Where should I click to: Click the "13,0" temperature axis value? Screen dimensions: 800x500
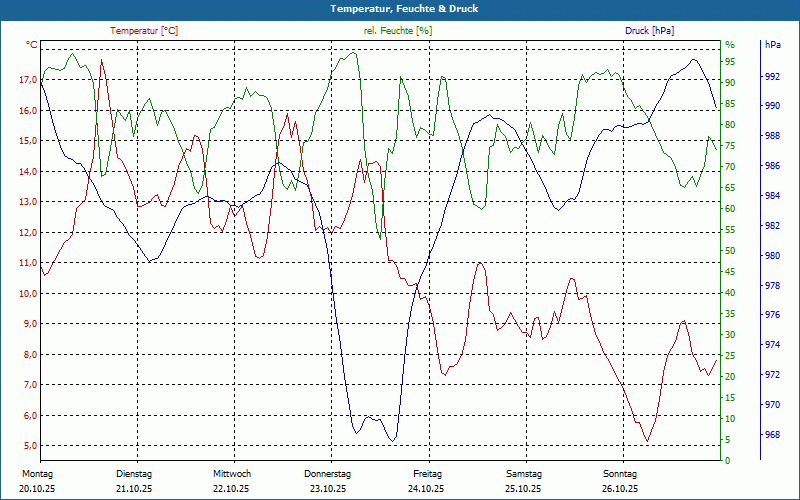pyautogui.click(x=28, y=202)
